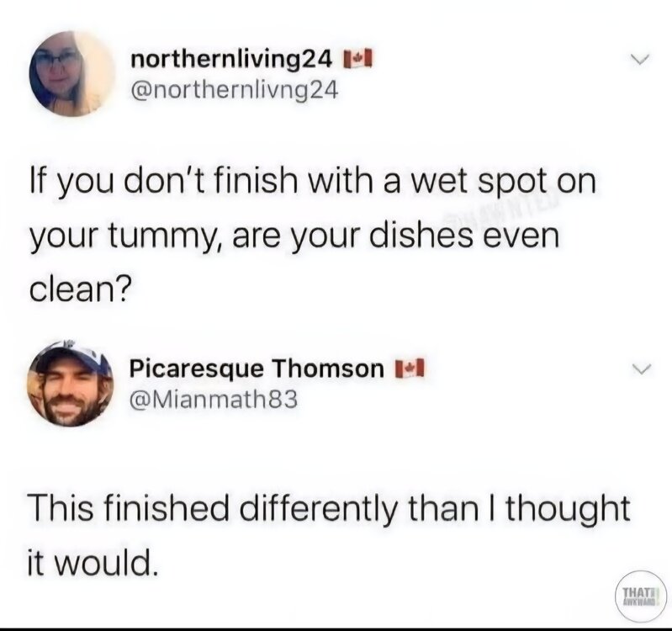Expand options for Picaresque Thomson's tweet

click(x=641, y=369)
